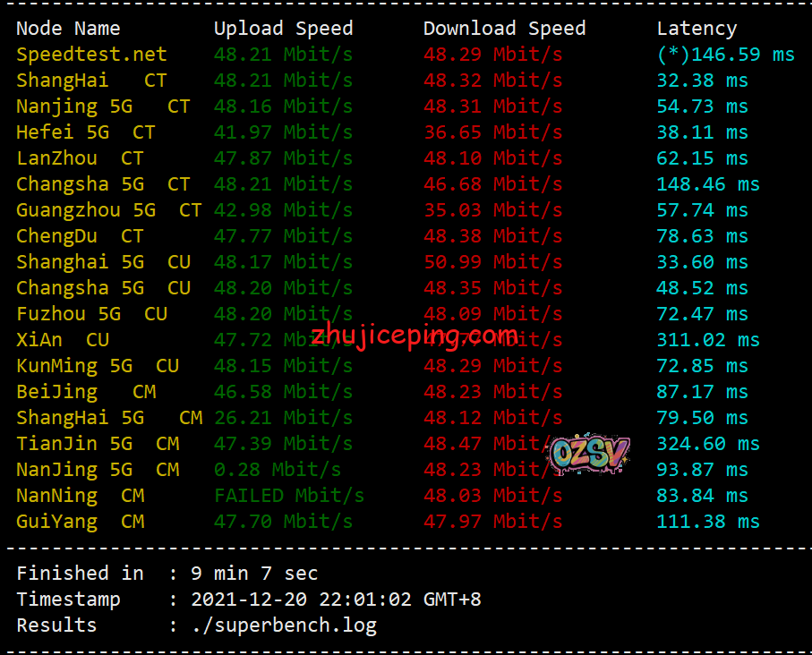Click the 26.21 Mbit/s upload value

(283, 418)
